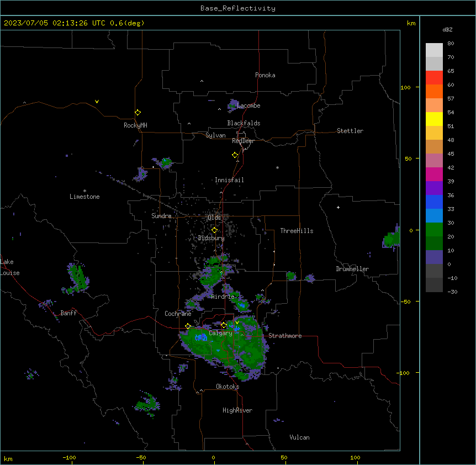The width and height of the screenshot is (476, 465).
Task: Click the Ponoka label
Action: pyautogui.click(x=265, y=75)
